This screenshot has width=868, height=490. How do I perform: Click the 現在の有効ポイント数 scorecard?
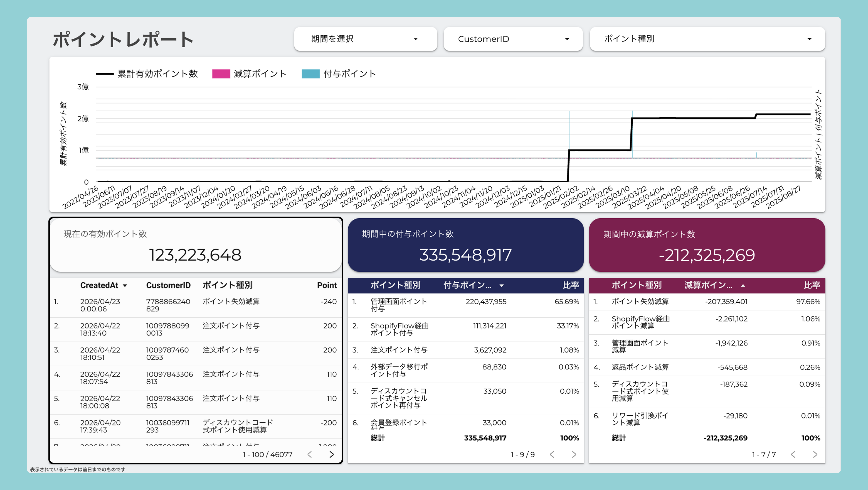tap(196, 245)
